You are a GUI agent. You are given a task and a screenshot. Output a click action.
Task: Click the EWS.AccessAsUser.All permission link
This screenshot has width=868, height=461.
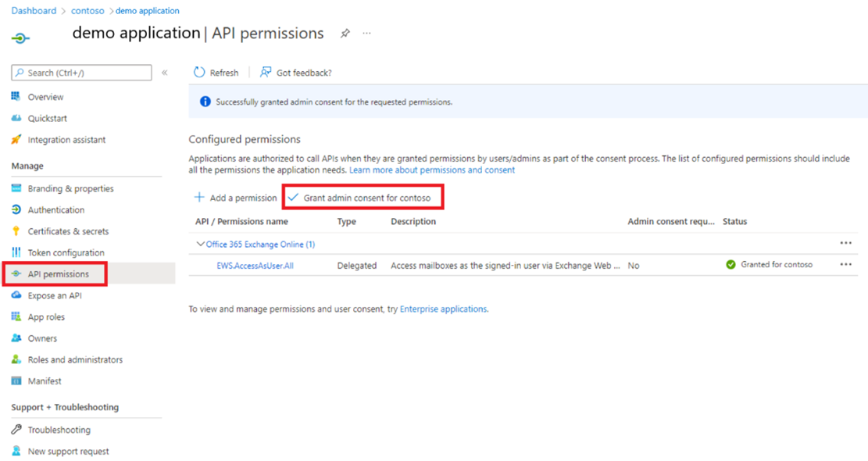click(255, 266)
